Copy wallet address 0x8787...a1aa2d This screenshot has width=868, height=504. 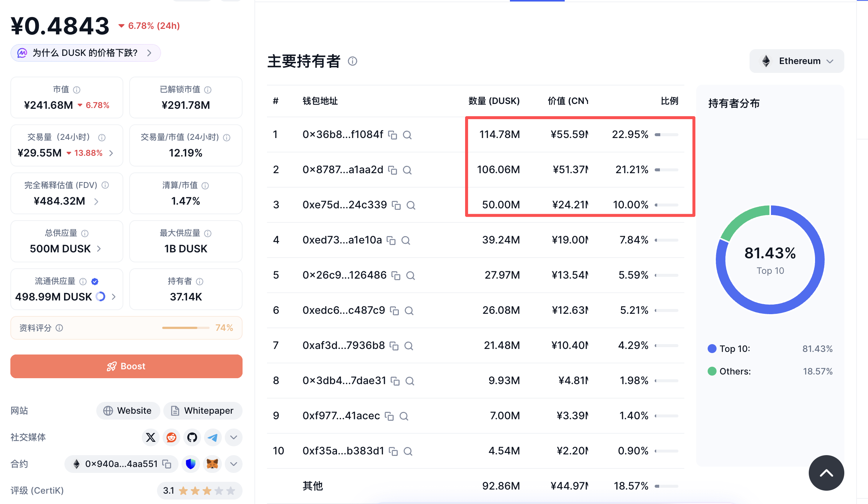[x=393, y=170]
